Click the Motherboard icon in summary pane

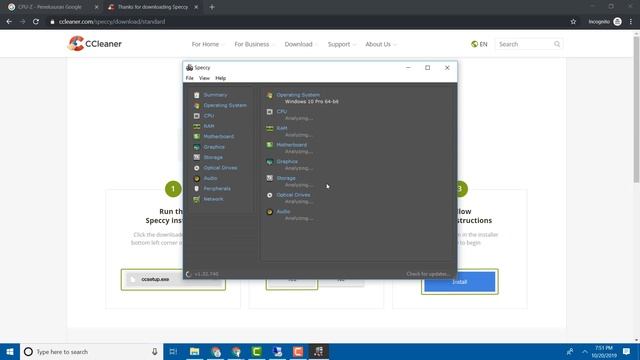(269, 145)
